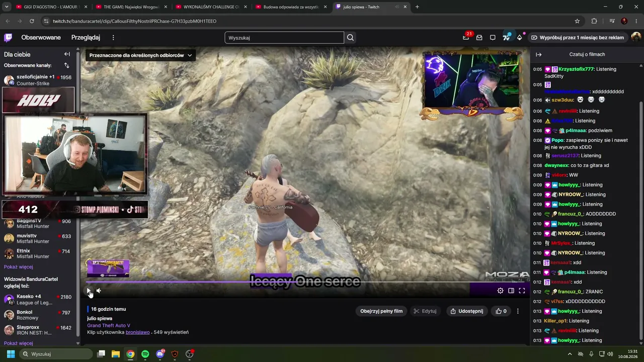Open the notifications speech bubble icon
The height and width of the screenshot is (362, 644).
coord(493,38)
